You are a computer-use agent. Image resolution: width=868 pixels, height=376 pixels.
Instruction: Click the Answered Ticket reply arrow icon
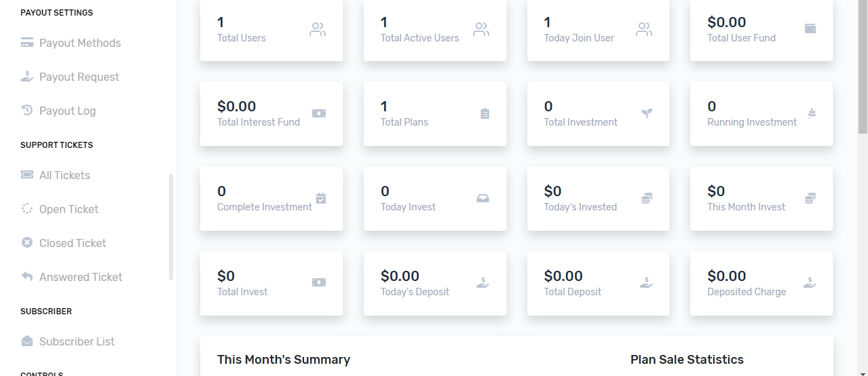coord(27,276)
